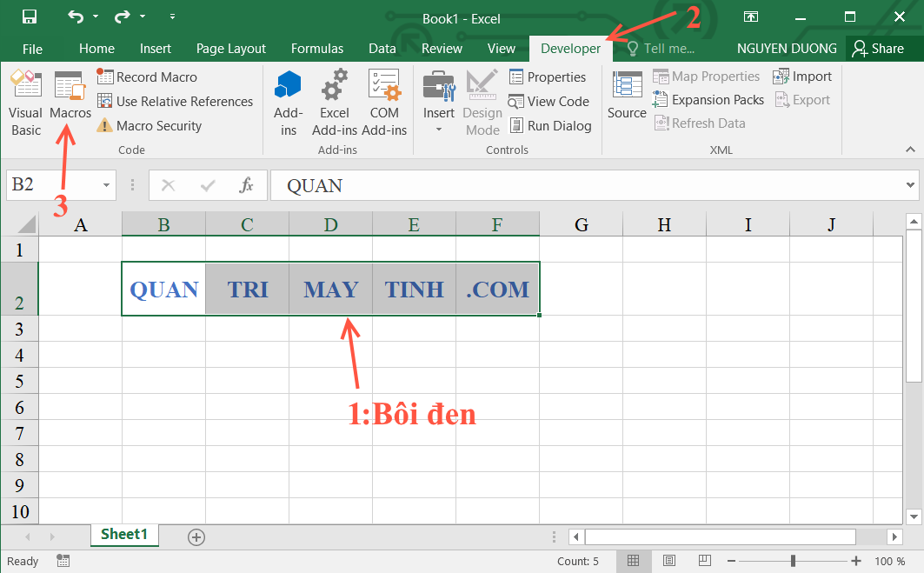Switch to the Formulas tab
This screenshot has width=924, height=573.
317,49
